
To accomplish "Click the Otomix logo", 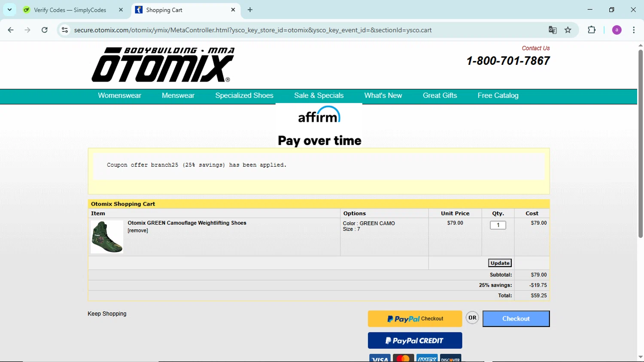I will coord(163,64).
